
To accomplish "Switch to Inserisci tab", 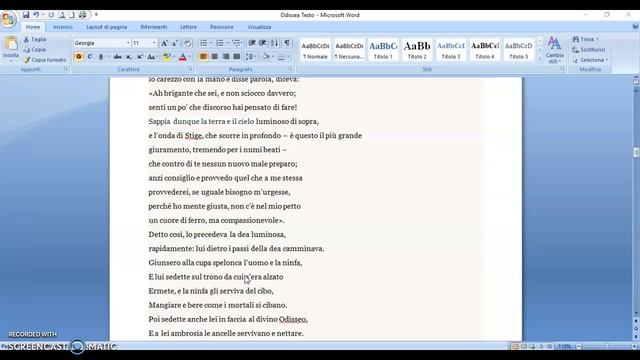I will coord(63,27).
